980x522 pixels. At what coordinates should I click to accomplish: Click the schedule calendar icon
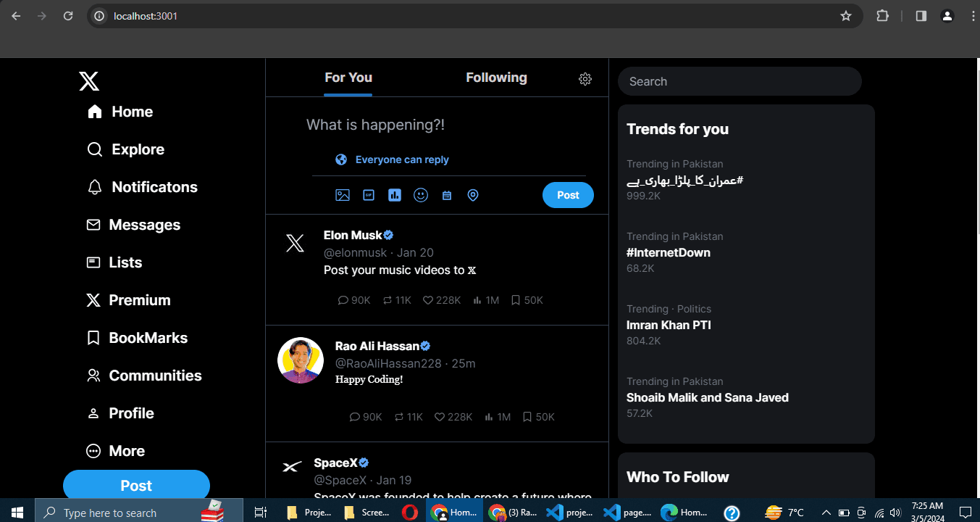(447, 195)
